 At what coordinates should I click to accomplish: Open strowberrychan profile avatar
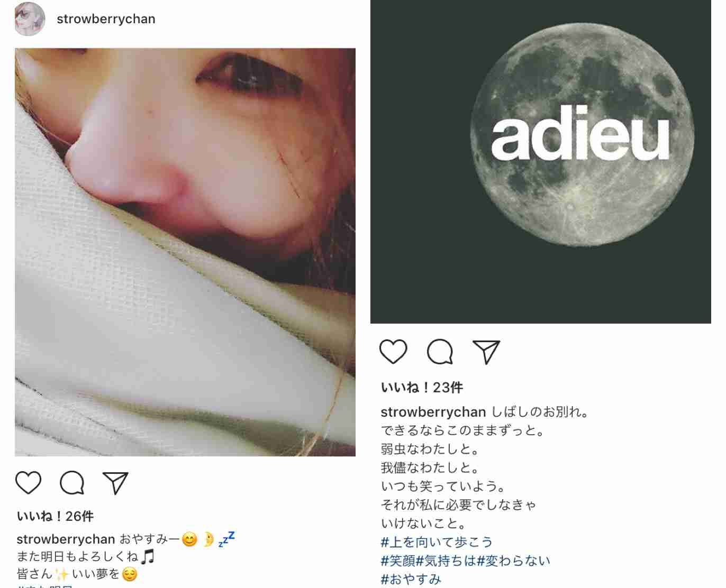[x=30, y=19]
